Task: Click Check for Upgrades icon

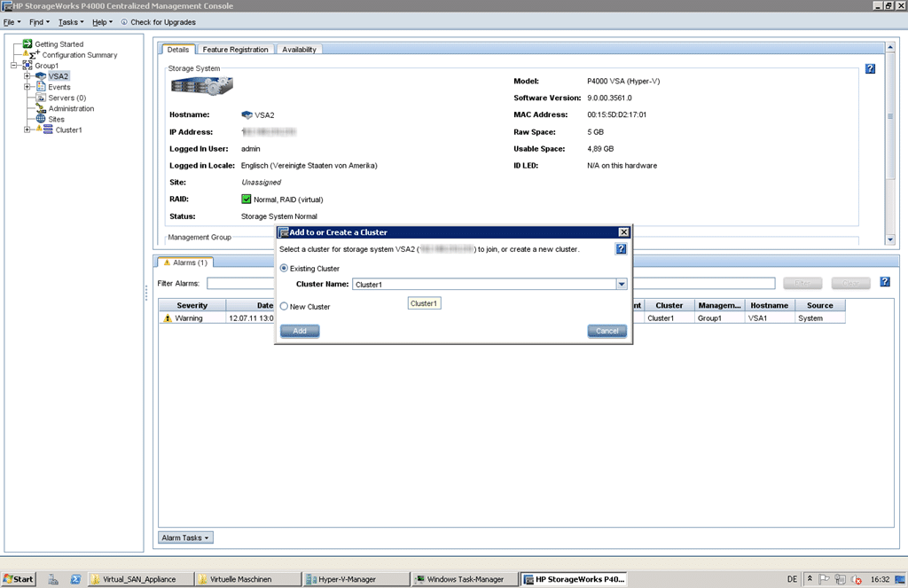Action: click(124, 22)
